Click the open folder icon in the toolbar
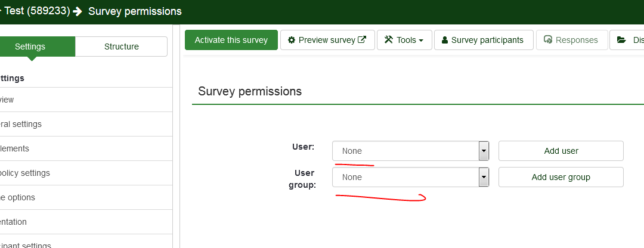This screenshot has width=644, height=248. click(621, 40)
